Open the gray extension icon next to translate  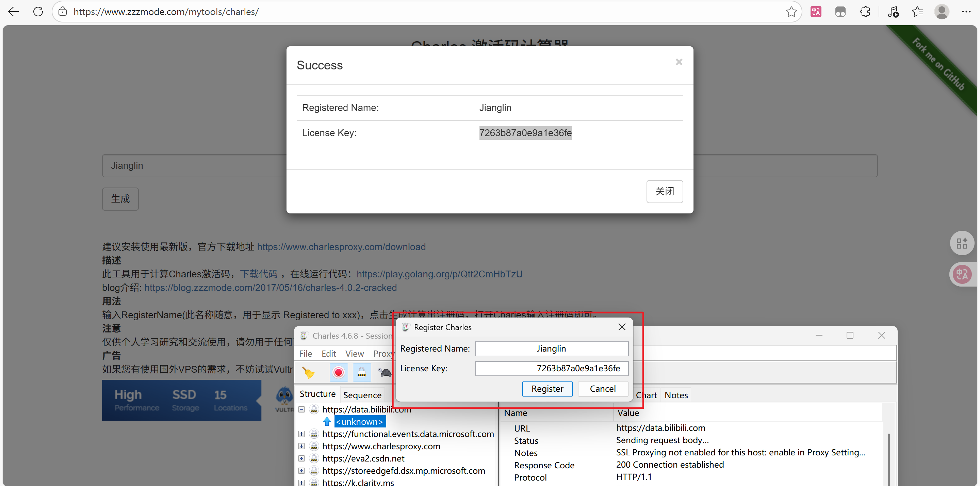(x=840, y=12)
